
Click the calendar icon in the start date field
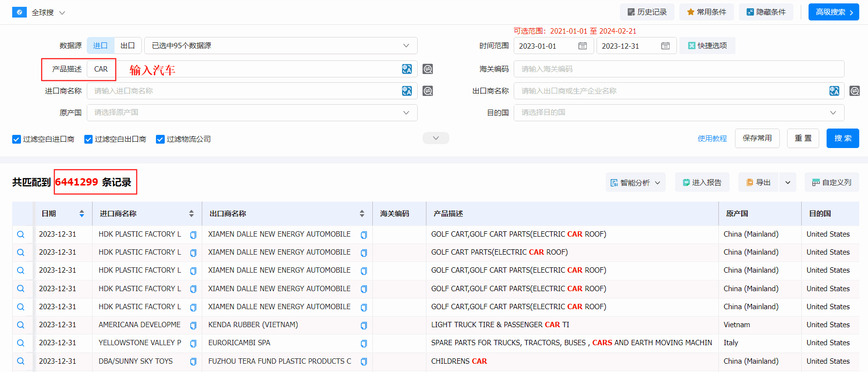tap(582, 46)
